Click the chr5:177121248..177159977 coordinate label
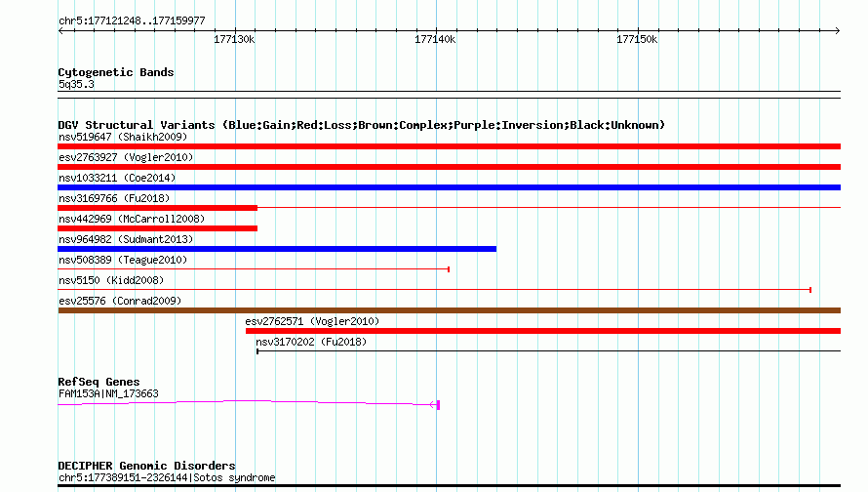 point(132,21)
